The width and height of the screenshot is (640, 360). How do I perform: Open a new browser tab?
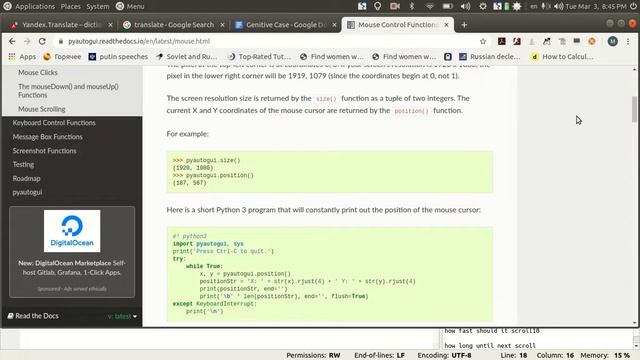click(464, 25)
